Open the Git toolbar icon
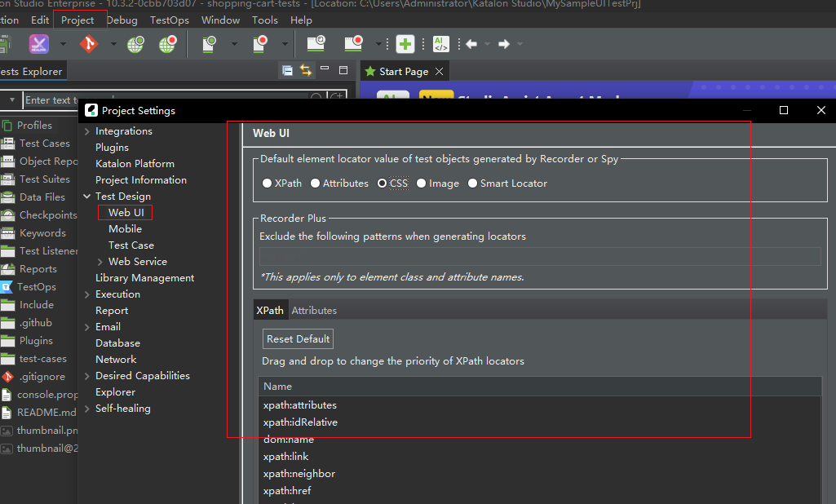Screen dimensions: 836x504 pos(89,44)
